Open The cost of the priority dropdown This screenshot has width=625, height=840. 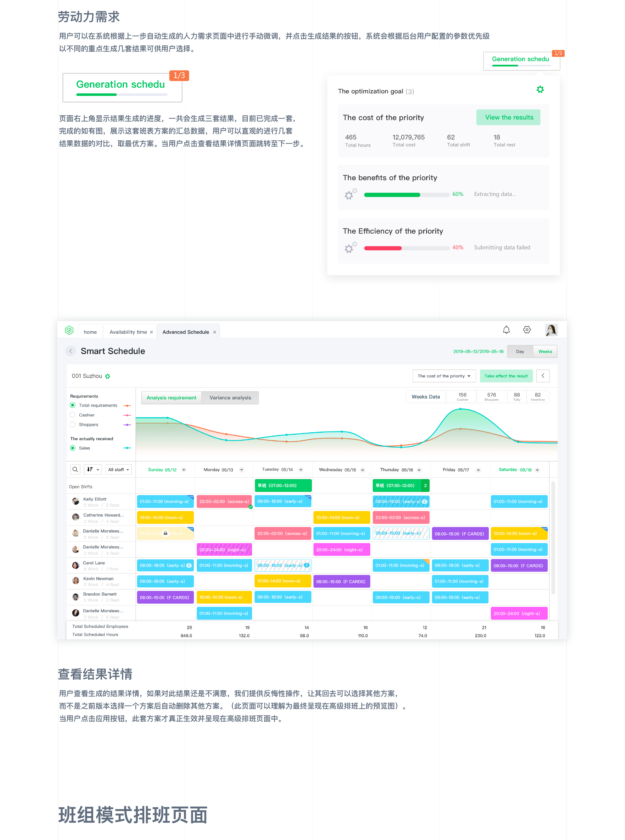coord(444,376)
